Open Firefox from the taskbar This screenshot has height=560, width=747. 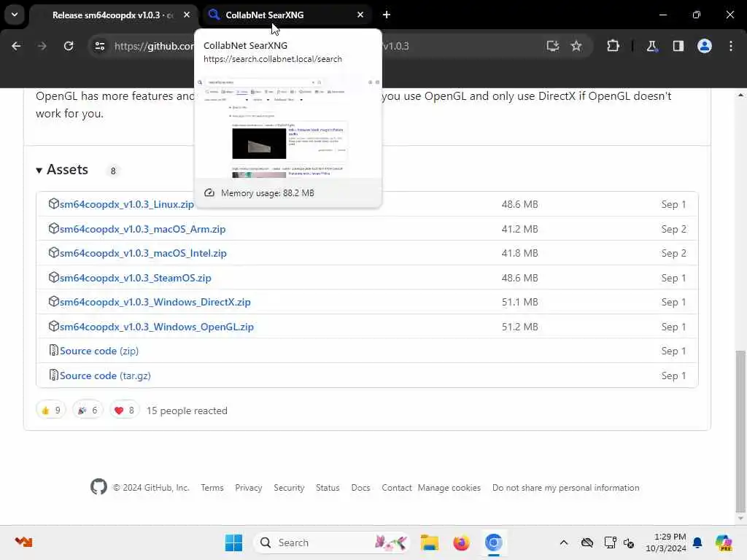(x=461, y=542)
